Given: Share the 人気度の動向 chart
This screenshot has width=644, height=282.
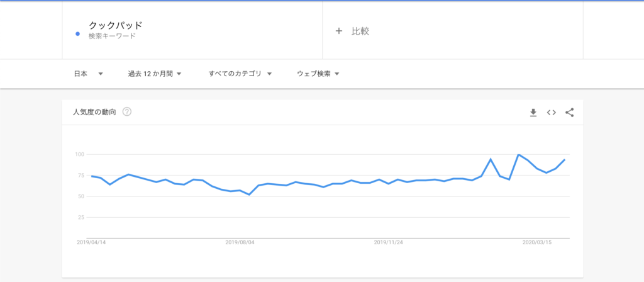Looking at the screenshot, I should [569, 113].
